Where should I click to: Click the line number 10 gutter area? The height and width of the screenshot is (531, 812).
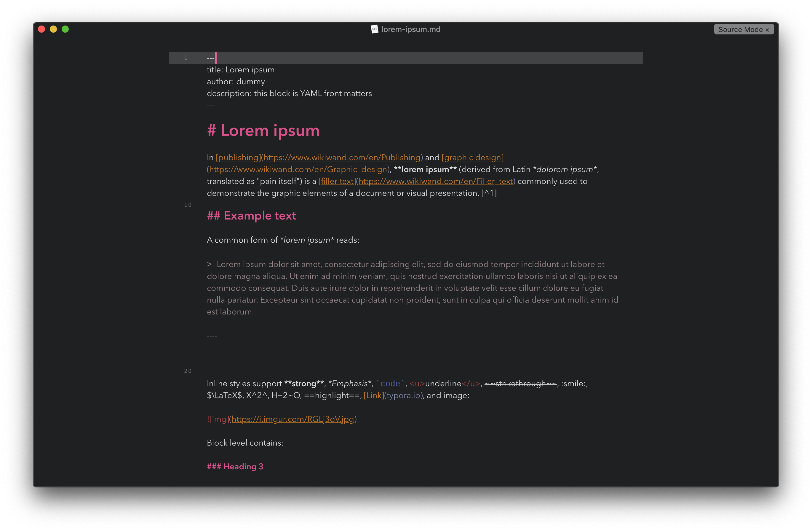pyautogui.click(x=186, y=204)
